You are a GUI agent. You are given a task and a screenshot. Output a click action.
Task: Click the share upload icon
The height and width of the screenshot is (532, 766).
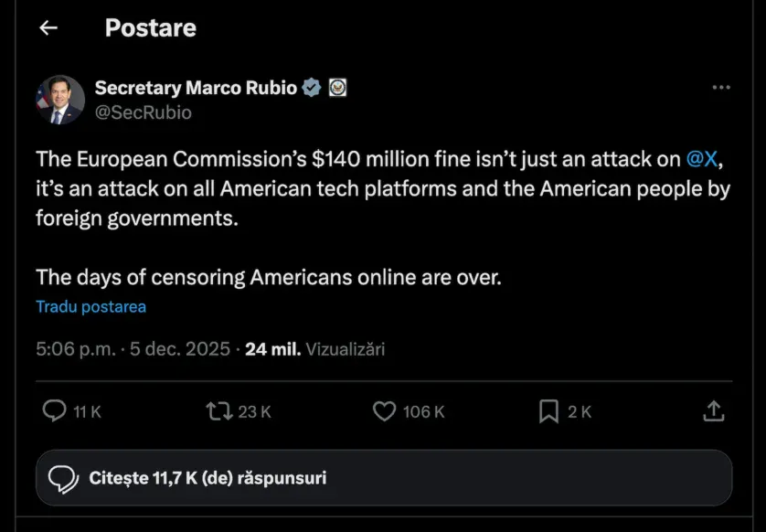click(714, 411)
